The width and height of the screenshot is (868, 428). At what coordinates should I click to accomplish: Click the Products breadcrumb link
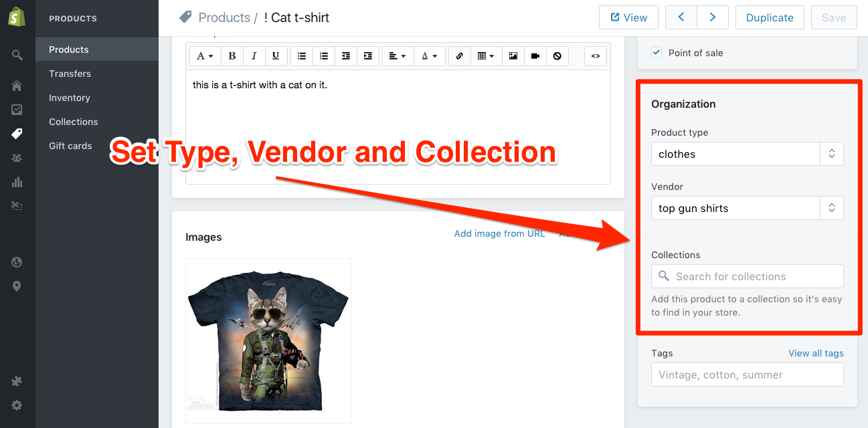[224, 17]
